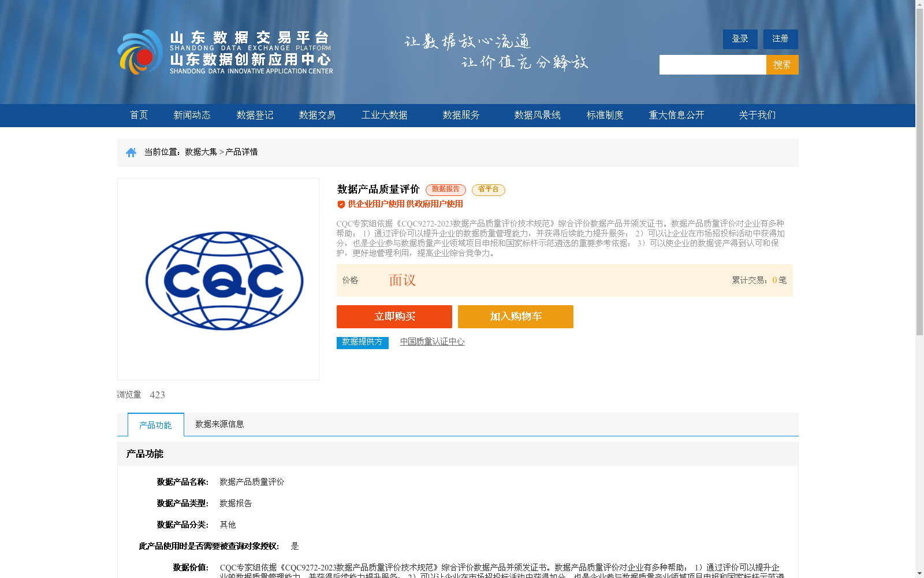Screen dimensions: 924x578
Task: Click the scrollbar up arrow
Action: point(919,4)
